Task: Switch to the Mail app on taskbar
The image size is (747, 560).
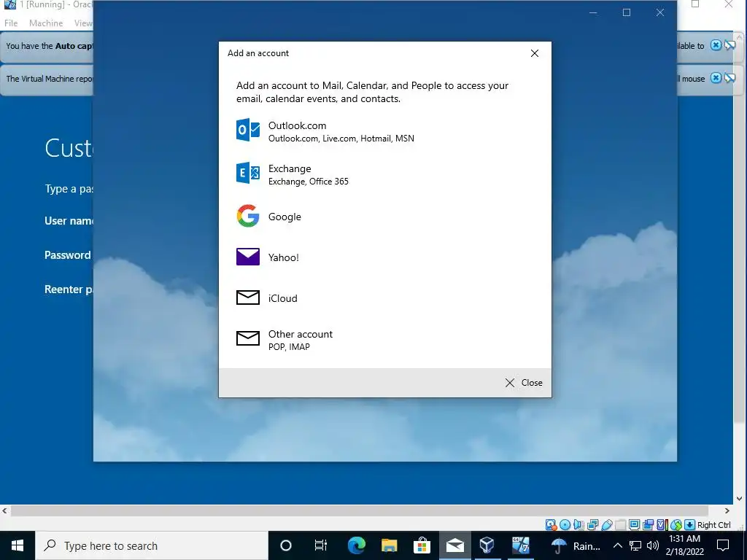Action: tap(454, 545)
